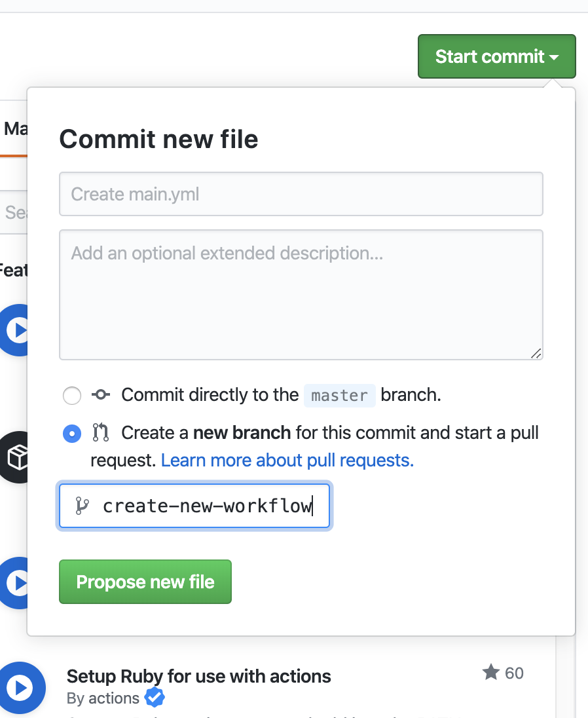
Task: Click the verified badge next to "actions"
Action: coord(154,698)
